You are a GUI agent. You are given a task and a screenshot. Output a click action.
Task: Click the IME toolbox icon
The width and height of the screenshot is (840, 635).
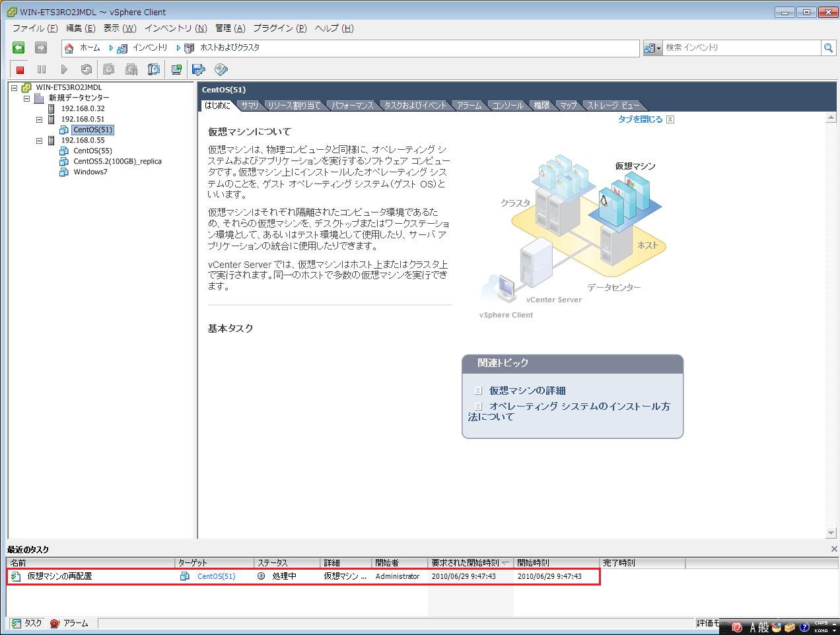[x=790, y=627]
